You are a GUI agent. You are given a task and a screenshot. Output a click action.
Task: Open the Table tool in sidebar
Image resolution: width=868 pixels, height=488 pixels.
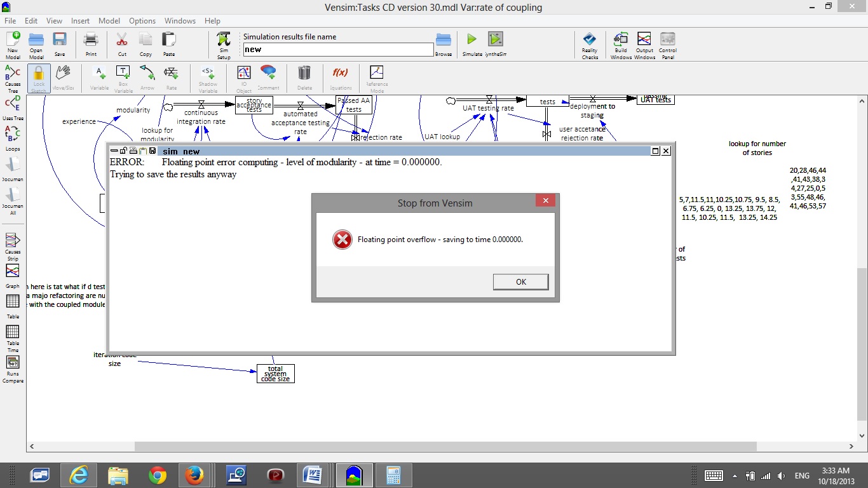point(13,306)
